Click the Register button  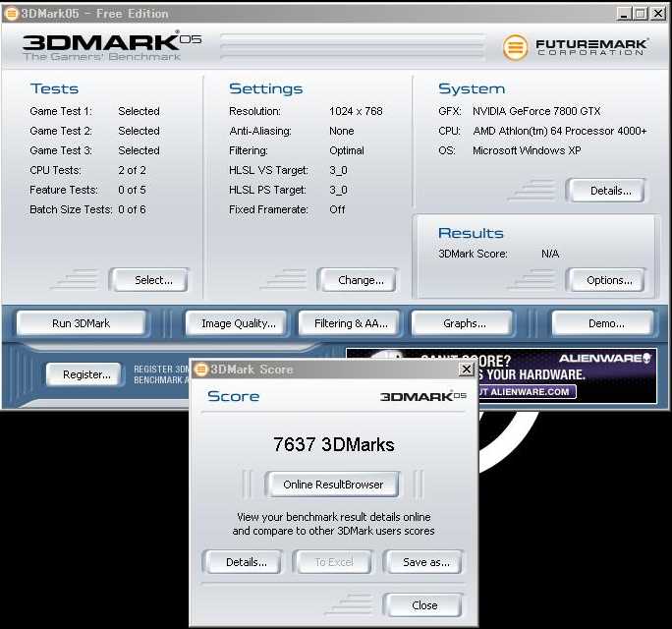click(86, 374)
